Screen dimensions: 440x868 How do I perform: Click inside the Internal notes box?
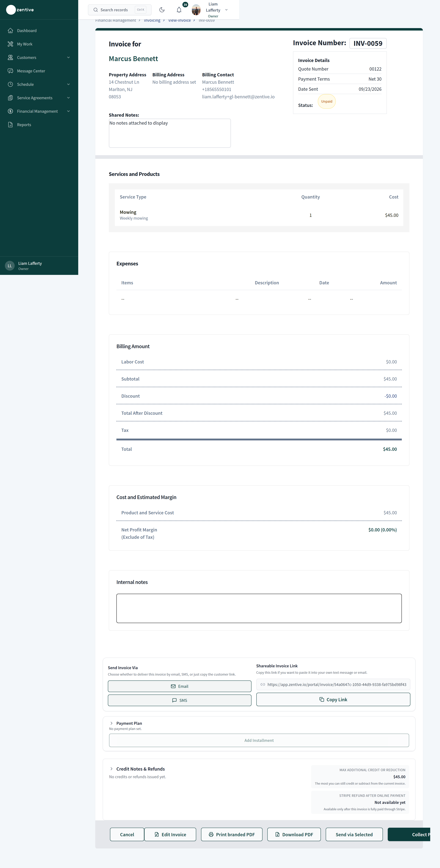click(x=259, y=608)
